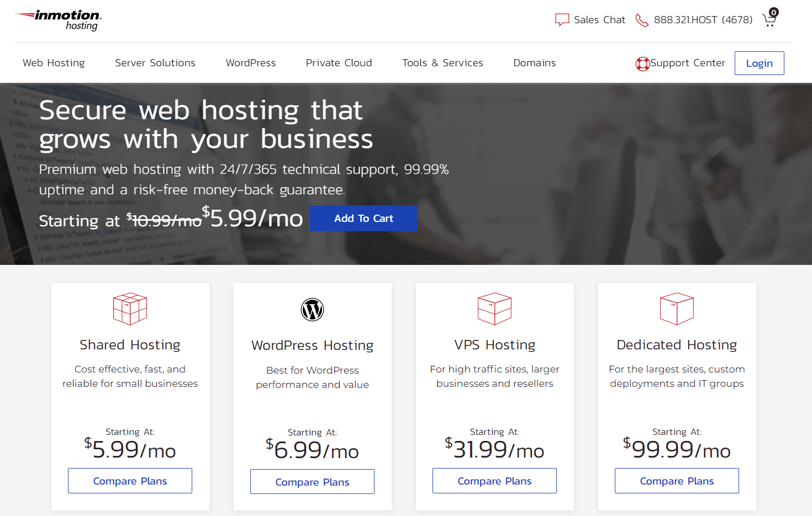Open the WordPress navigation menu
Viewport: 812px width, 516px height.
coord(251,63)
